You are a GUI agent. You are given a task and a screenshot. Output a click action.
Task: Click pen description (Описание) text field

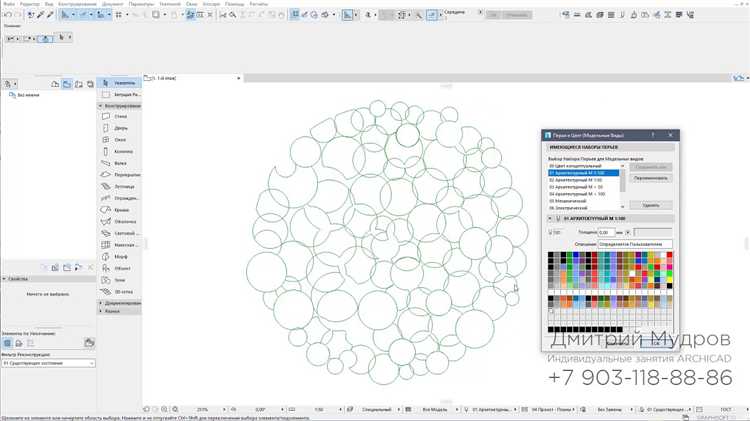pos(635,244)
